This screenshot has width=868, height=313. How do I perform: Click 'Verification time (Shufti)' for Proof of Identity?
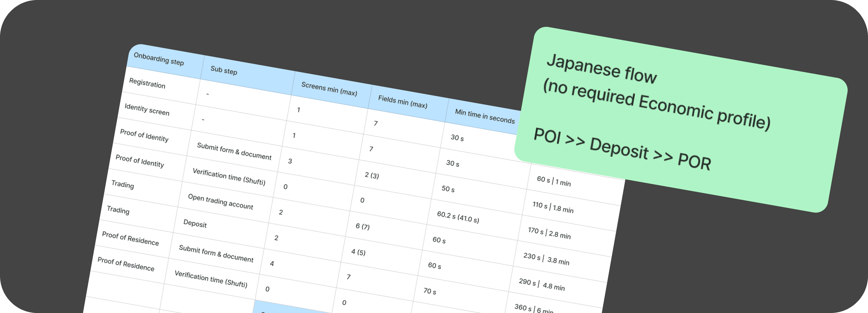click(x=229, y=177)
